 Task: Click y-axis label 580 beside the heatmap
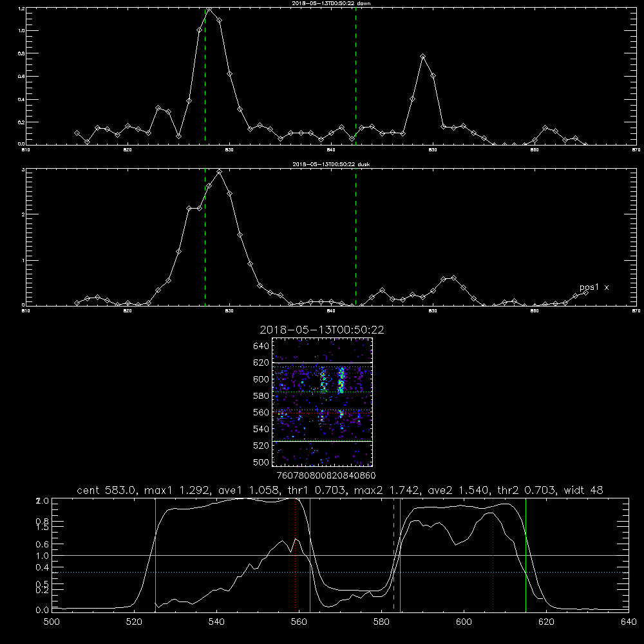pyautogui.click(x=261, y=396)
